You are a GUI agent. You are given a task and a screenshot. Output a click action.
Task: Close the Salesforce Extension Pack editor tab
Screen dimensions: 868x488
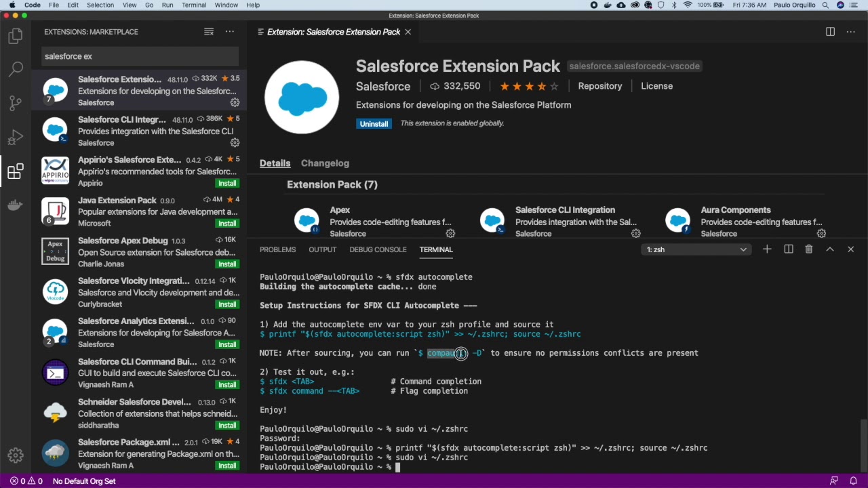pyautogui.click(x=408, y=32)
